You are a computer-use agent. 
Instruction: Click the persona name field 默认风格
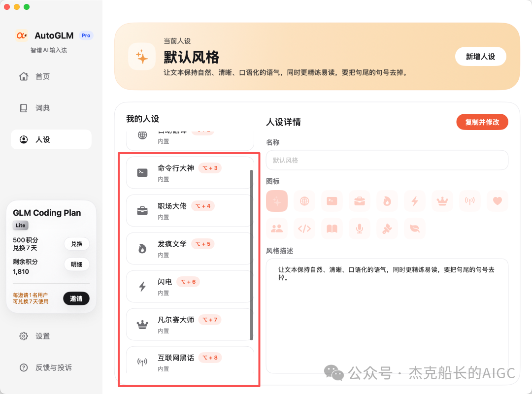pyautogui.click(x=387, y=160)
